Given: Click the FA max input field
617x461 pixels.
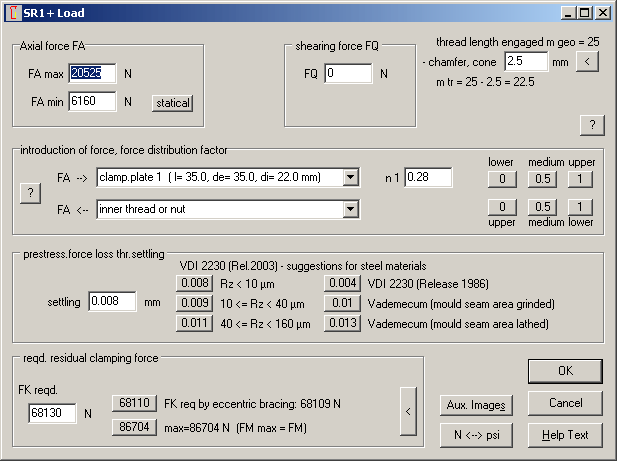Looking at the screenshot, I should pyautogui.click(x=92, y=74).
